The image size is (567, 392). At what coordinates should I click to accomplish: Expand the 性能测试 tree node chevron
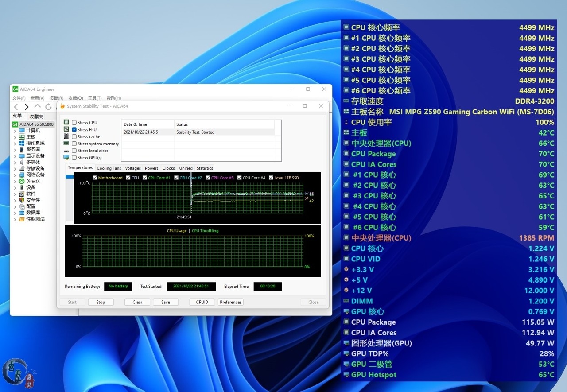point(15,219)
